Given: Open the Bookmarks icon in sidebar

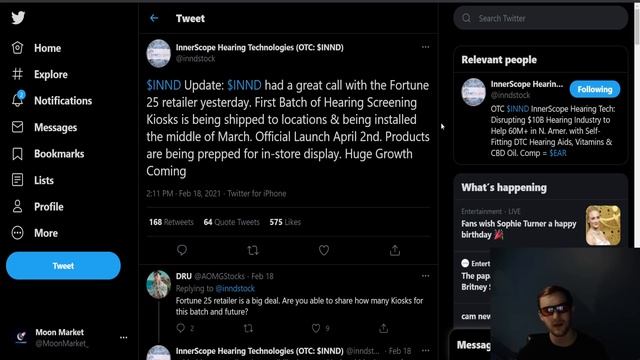Looking at the screenshot, I should (18, 154).
